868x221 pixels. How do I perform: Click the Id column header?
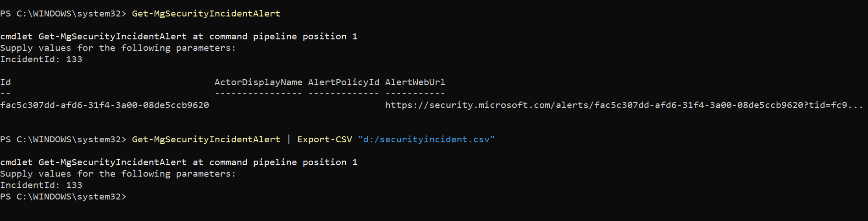(x=6, y=82)
